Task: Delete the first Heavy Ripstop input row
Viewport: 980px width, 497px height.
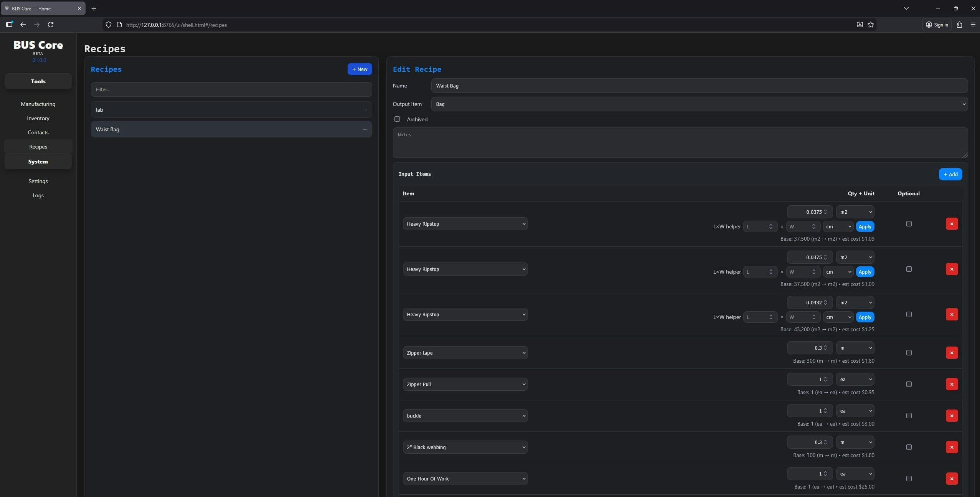Action: tap(952, 224)
